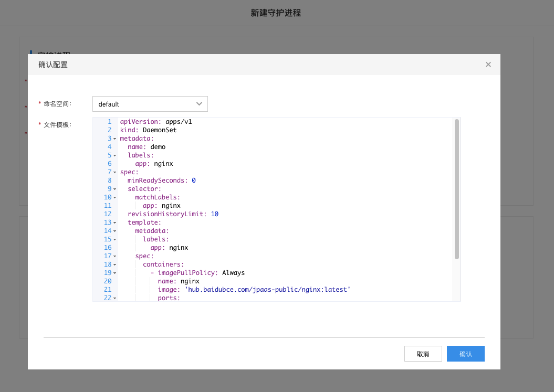This screenshot has width=554, height=392.
Task: Click 'apiVersion: apps/v1' on line 1
Action: (x=156, y=122)
